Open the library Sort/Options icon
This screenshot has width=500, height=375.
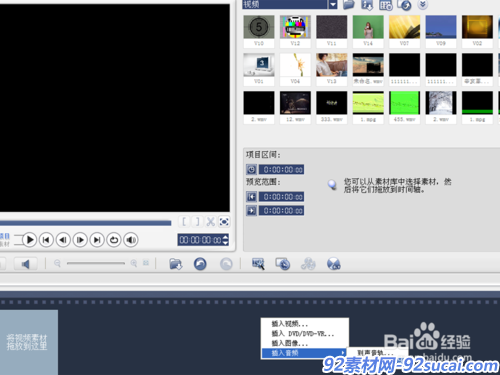coord(386,5)
